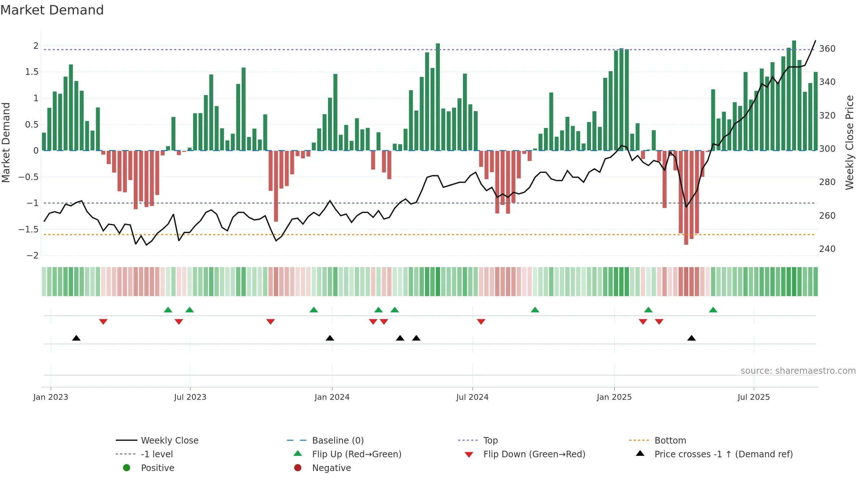
Task: Click the Jul 2024 x-axis label
Action: [x=472, y=397]
